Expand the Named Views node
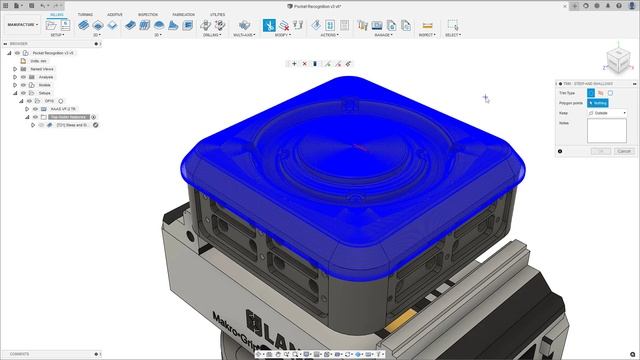640x360 pixels. [x=15, y=69]
